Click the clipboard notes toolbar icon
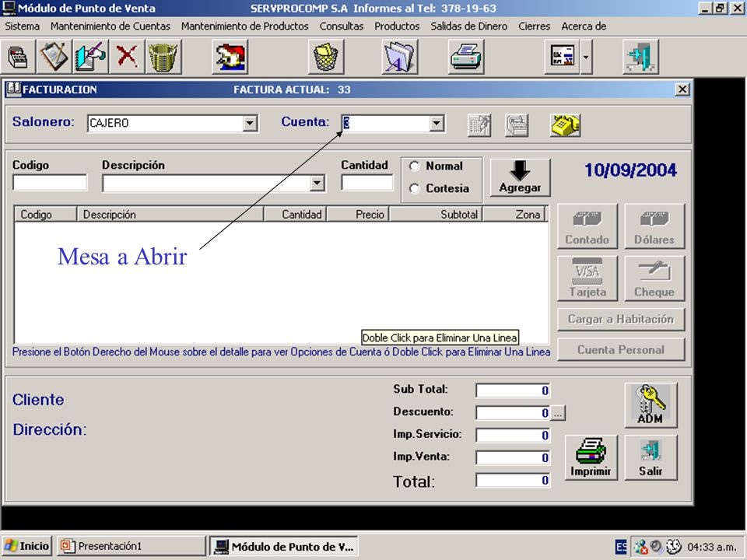 tap(54, 57)
